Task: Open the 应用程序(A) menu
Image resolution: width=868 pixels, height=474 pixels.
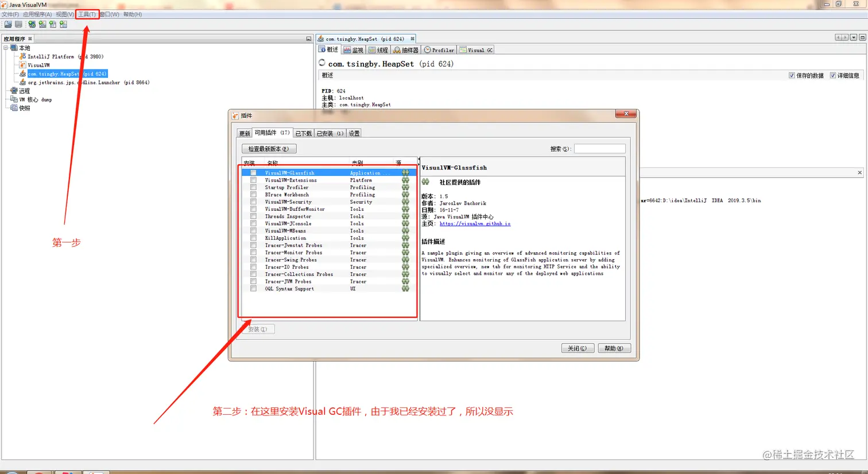Action: click(37, 14)
